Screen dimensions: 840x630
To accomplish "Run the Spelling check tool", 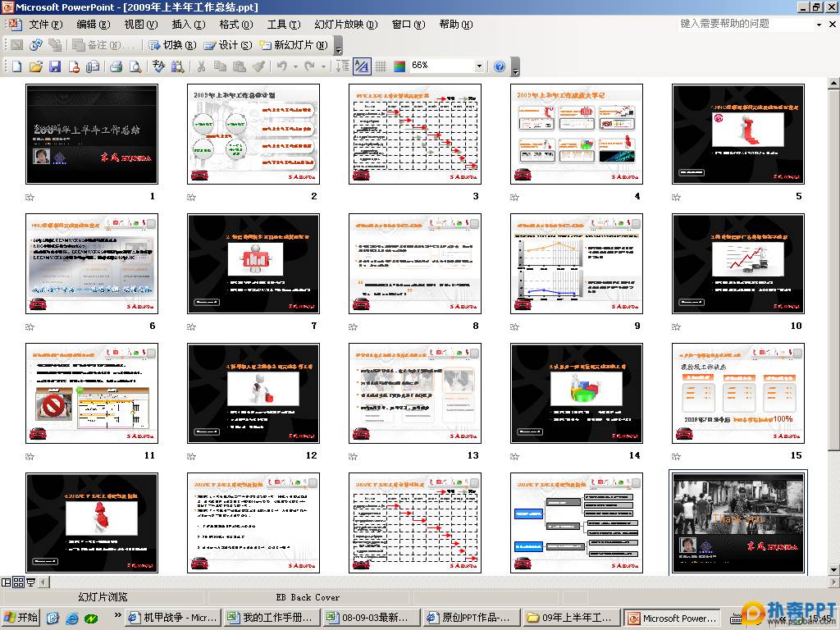I will tap(158, 66).
